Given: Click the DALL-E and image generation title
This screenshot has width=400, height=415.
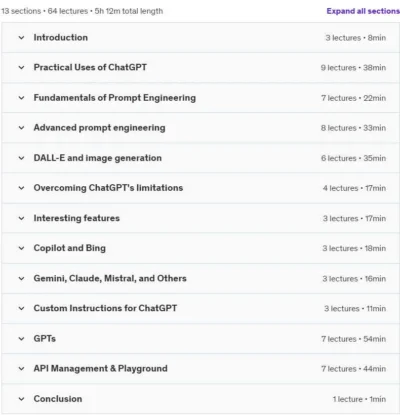Looking at the screenshot, I should pyautogui.click(x=97, y=158).
